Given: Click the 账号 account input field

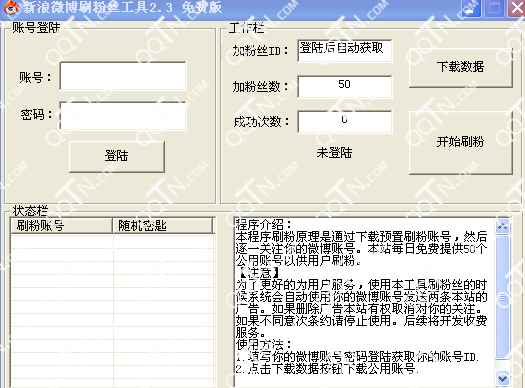Looking at the screenshot, I should click(x=123, y=76).
